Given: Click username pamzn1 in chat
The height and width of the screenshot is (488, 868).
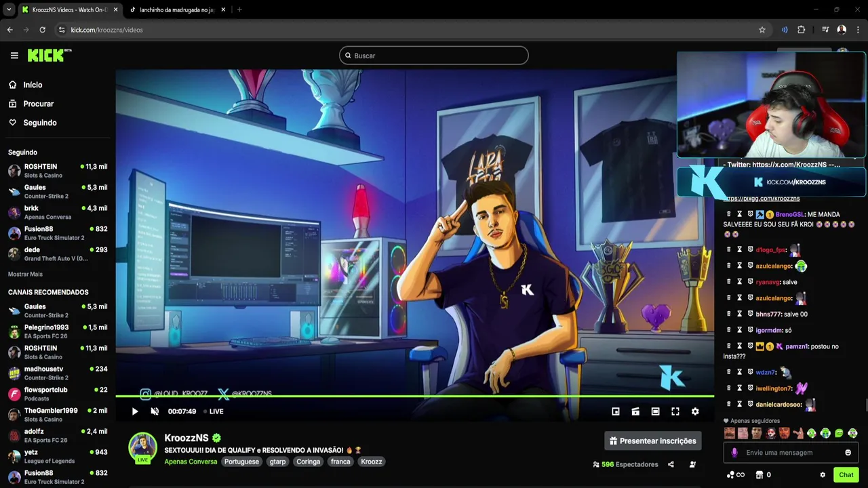Looking at the screenshot, I should [x=797, y=346].
